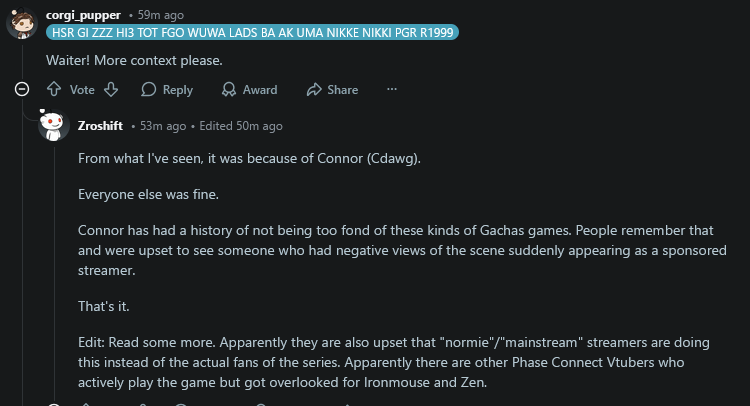Collapse Zroshift's comment via its thread line
Viewport: 750px width, 406px height.
click(x=54, y=273)
